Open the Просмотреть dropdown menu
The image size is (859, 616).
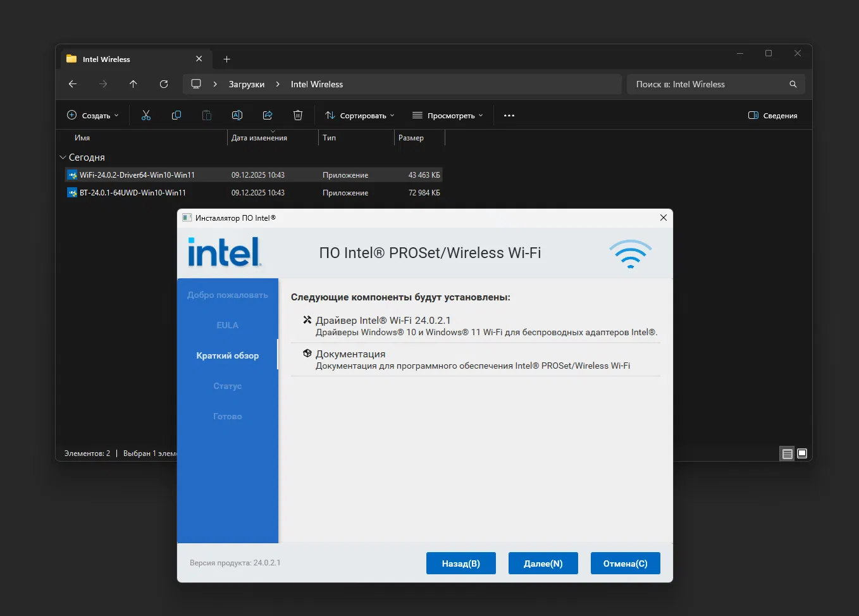[447, 116]
